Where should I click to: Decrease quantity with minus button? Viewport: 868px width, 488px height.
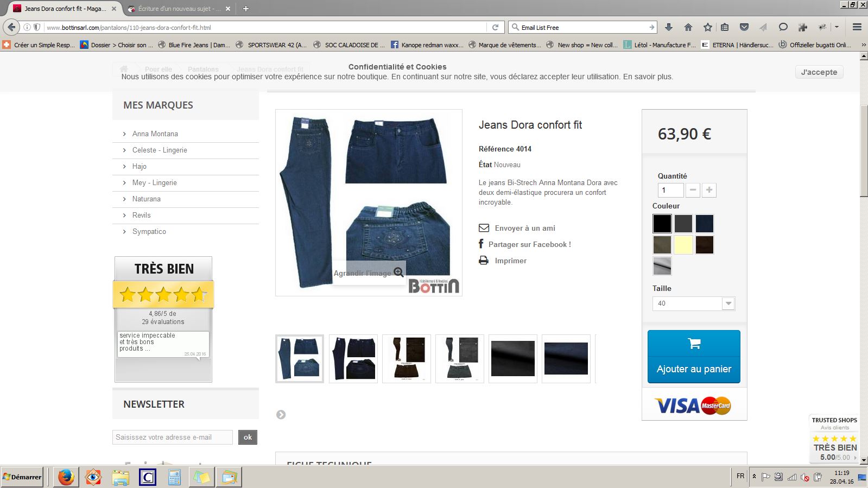click(693, 190)
